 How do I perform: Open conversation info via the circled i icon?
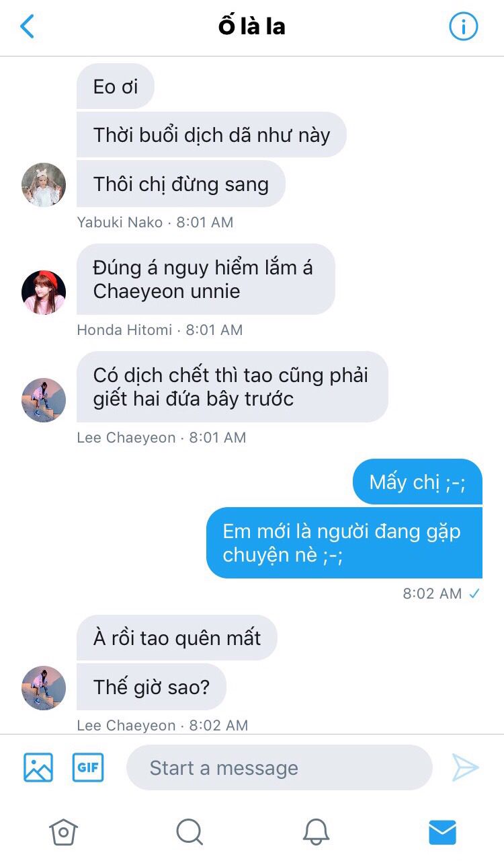pos(463,27)
